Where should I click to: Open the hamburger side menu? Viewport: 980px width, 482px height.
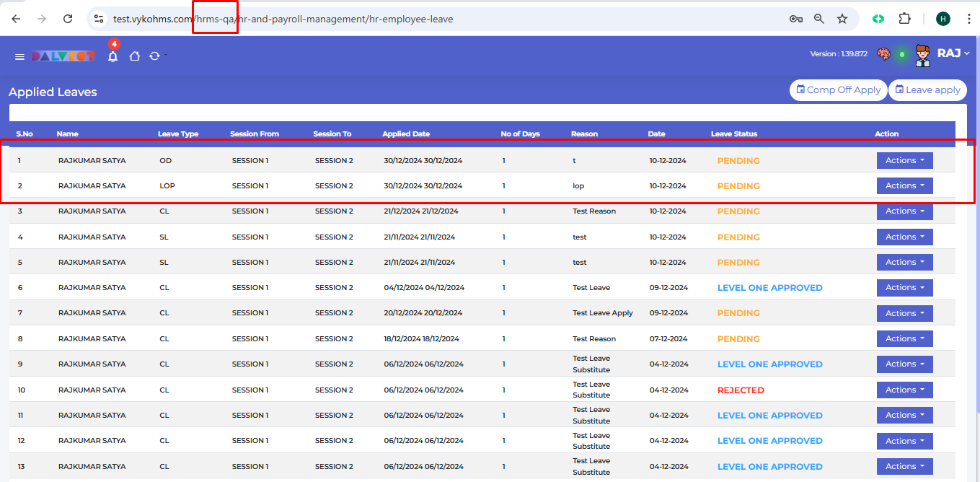19,56
